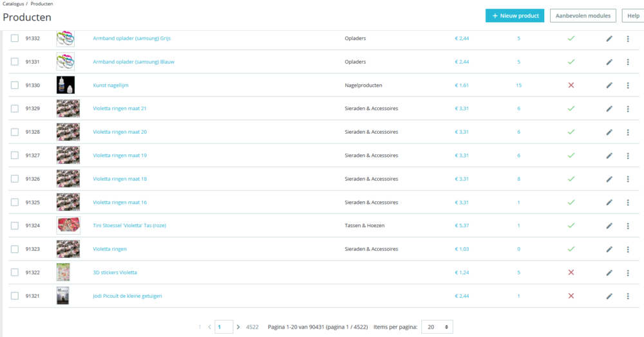Screen dimensions: 644x337
Task: Edit Tini Stoessel Tas pencil icon
Action: click(x=609, y=226)
